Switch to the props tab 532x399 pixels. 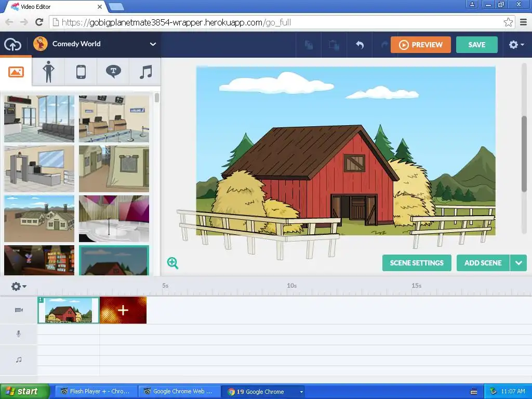pos(81,72)
